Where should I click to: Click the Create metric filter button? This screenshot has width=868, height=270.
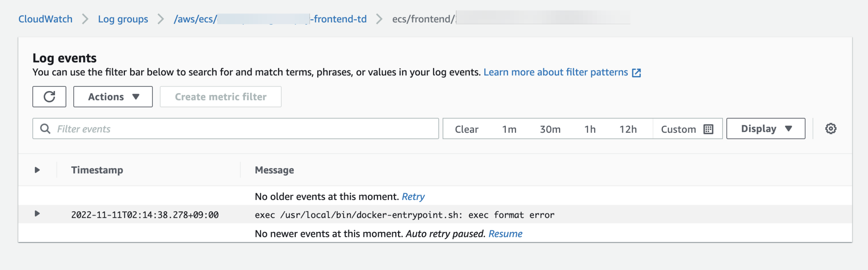(221, 97)
